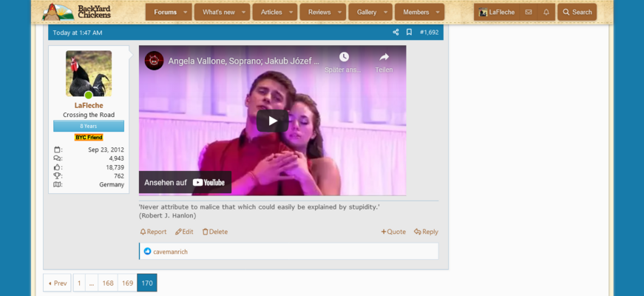Open the inbox envelope icon
Image resolution: width=644 pixels, height=296 pixels.
click(x=529, y=13)
